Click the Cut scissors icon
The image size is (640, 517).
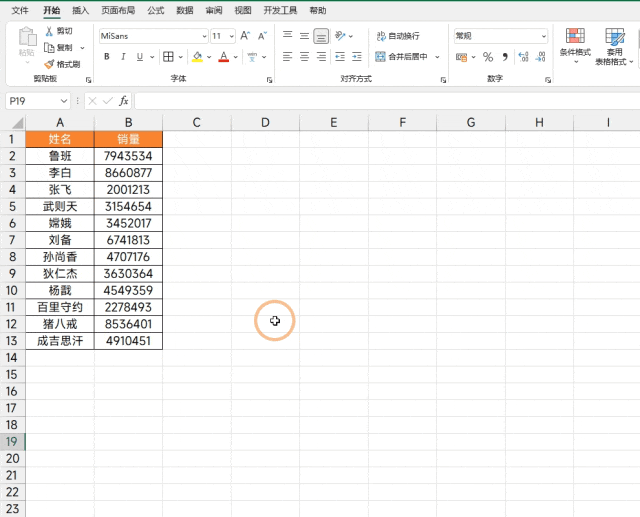click(49, 31)
